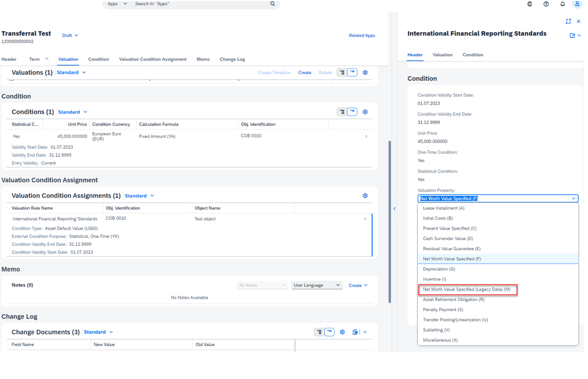This screenshot has width=588, height=379.
Task: Open the Related Apps link
Action: coord(362,35)
